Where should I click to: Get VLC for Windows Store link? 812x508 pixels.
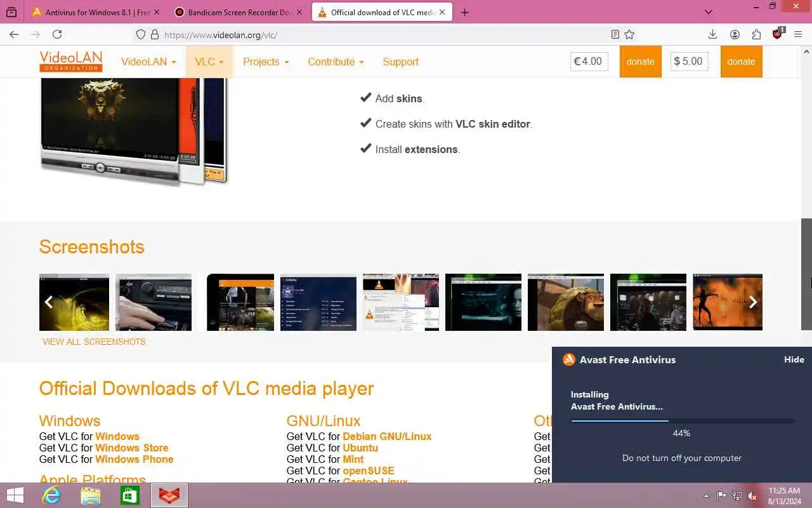click(x=132, y=448)
